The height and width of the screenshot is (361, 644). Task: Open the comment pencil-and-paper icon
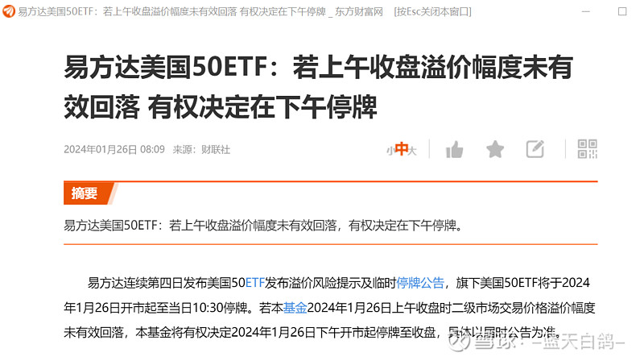pos(535,149)
